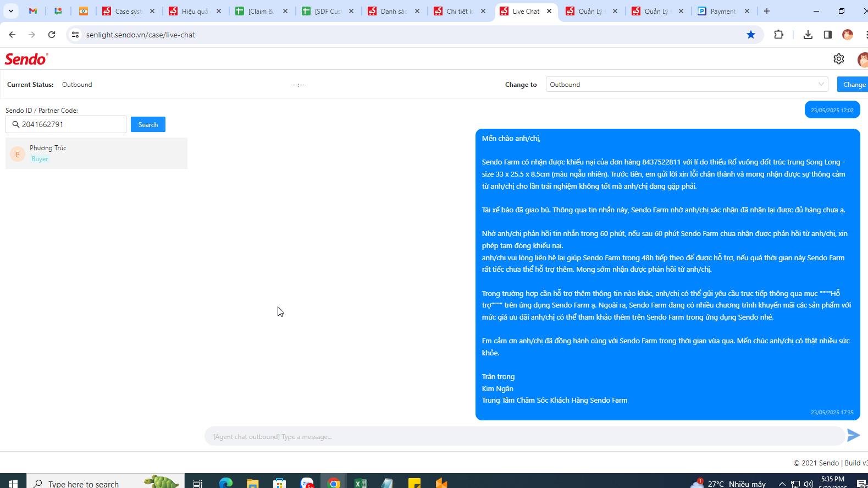This screenshot has height=488, width=868.
Task: Switch to the [Claim & spreadsheet tab
Action: click(x=261, y=11)
